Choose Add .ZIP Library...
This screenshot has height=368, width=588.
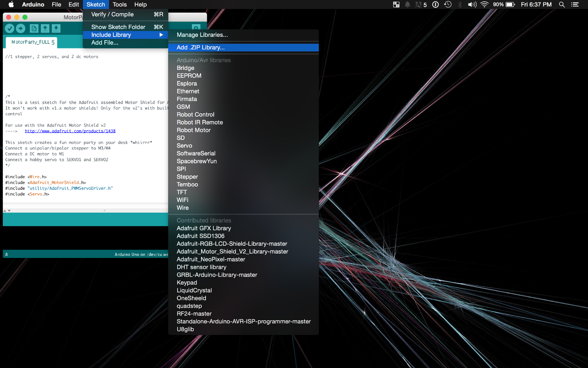click(243, 47)
